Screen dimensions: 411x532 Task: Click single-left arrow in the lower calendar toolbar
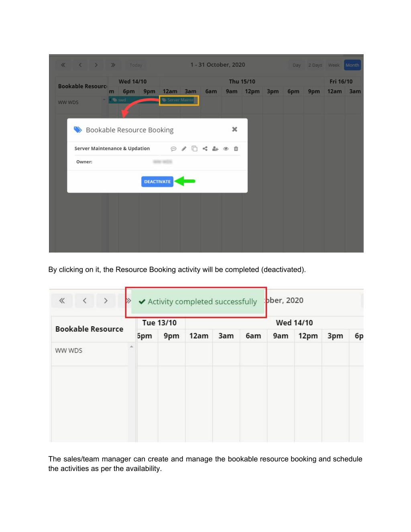click(x=84, y=300)
